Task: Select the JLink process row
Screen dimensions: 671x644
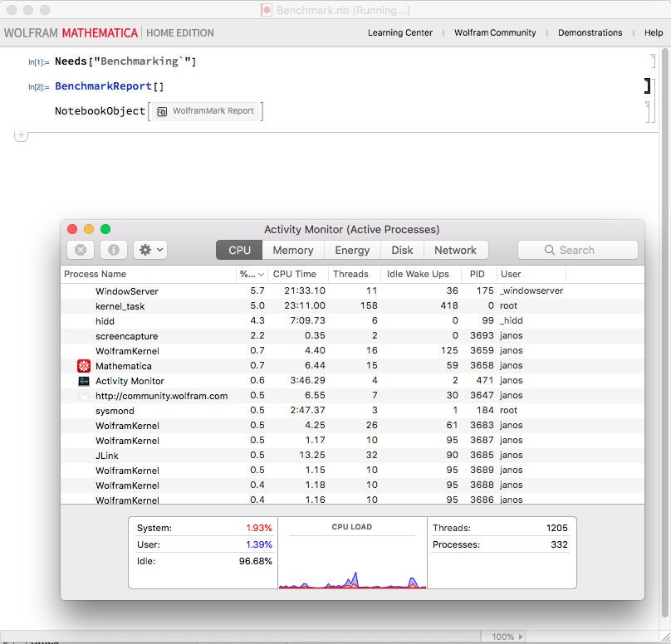Action: click(352, 456)
